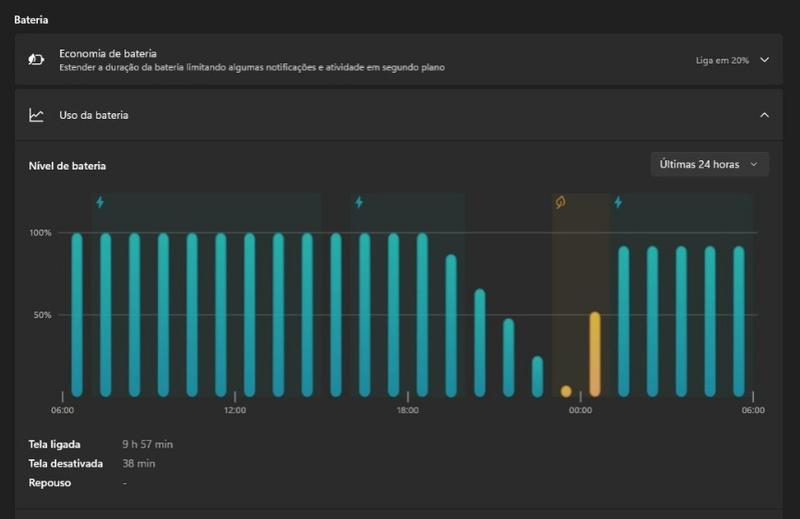This screenshot has height=519, width=800.
Task: Click the Liga em 20% status text
Action: tap(722, 60)
